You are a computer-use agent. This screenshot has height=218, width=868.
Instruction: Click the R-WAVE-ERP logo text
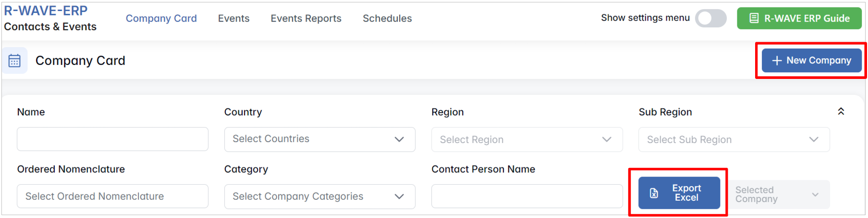coord(46,11)
